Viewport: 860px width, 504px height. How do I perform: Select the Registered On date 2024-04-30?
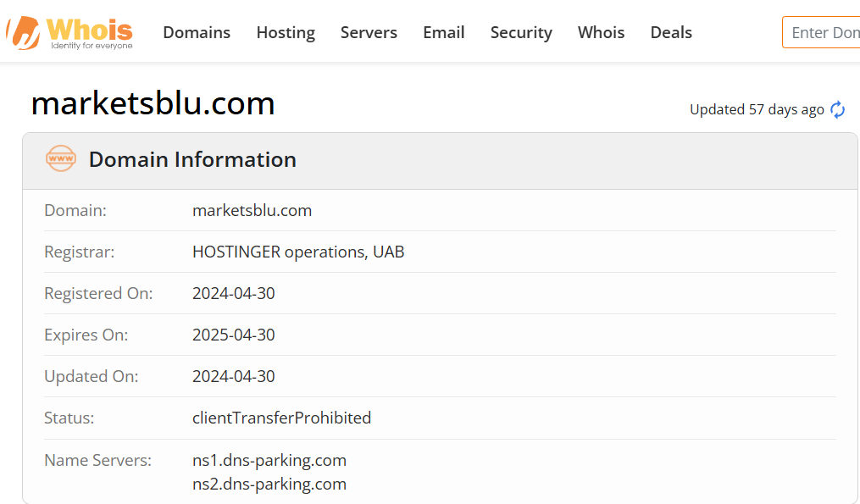[234, 293]
